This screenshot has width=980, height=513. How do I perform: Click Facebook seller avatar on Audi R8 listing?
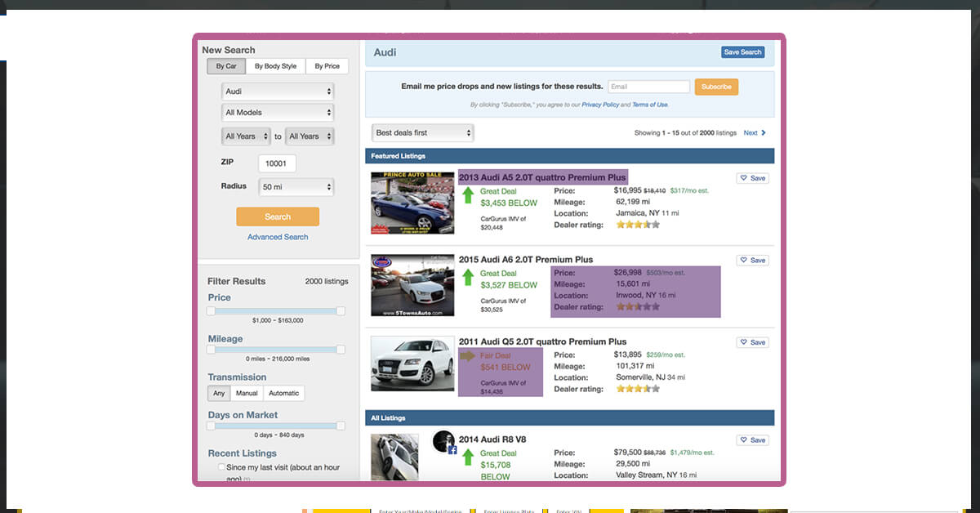(444, 442)
